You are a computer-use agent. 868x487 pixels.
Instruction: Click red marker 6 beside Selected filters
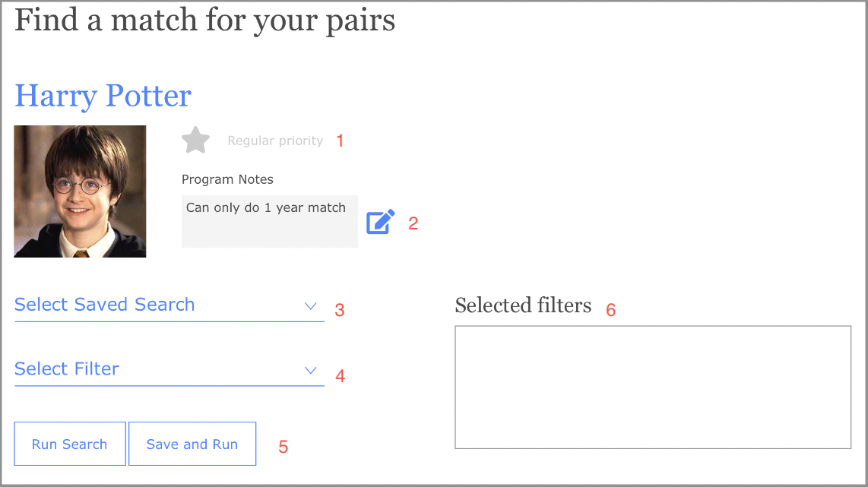[x=610, y=310]
